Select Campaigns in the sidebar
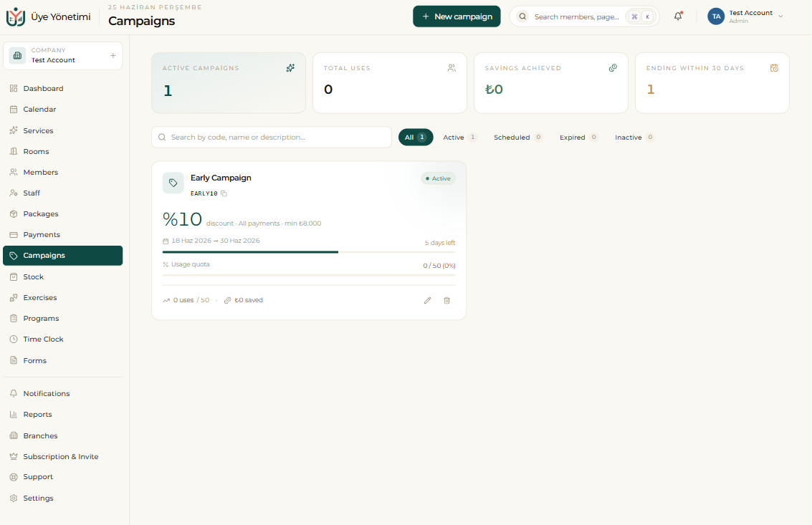 click(x=62, y=255)
